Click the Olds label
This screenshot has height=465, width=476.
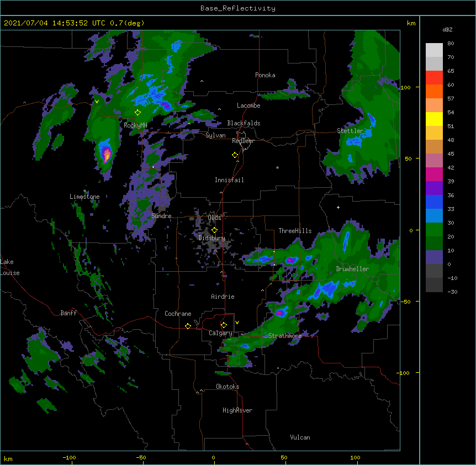(x=214, y=218)
